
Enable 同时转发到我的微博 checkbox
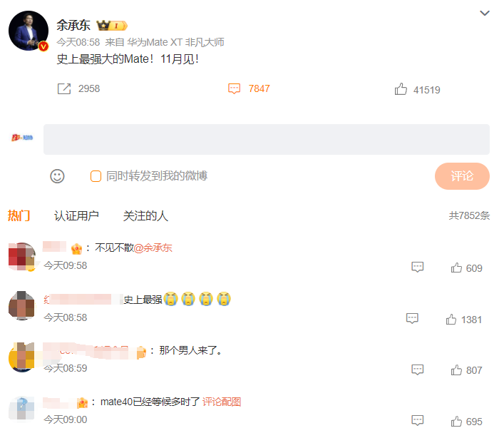(x=96, y=176)
